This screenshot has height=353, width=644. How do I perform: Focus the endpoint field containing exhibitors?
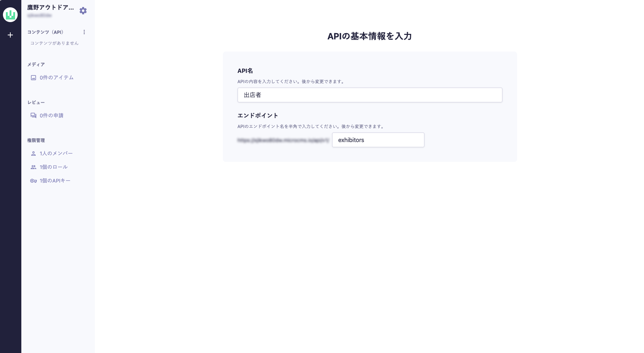point(378,140)
